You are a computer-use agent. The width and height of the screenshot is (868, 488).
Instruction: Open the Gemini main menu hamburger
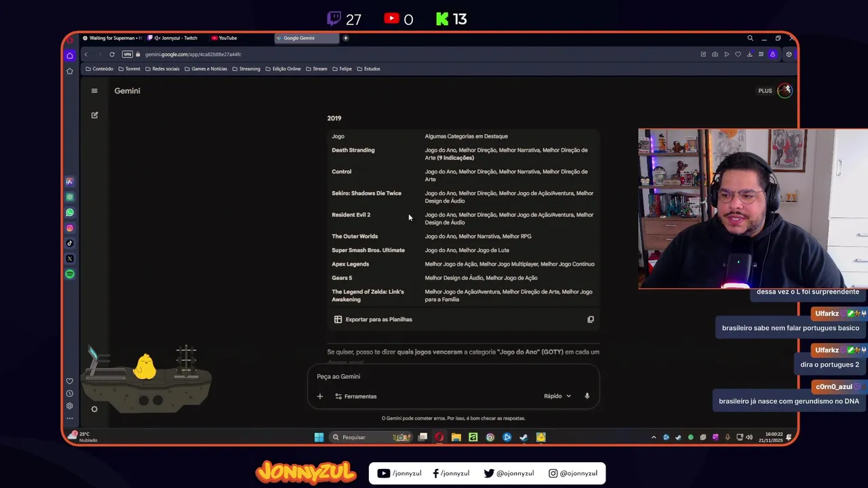tap(94, 91)
